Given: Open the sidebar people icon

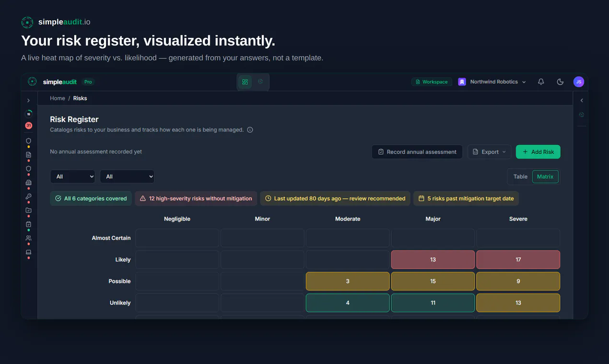Looking at the screenshot, I should click(x=28, y=238).
